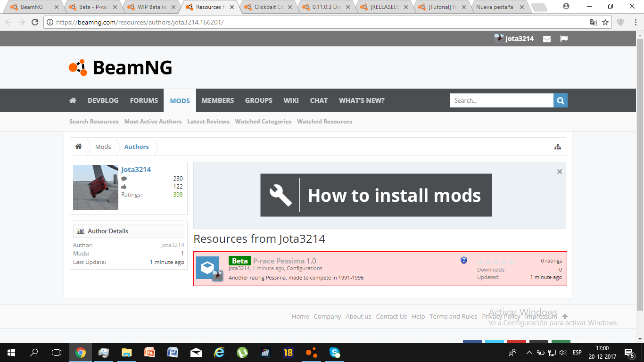Click the Configurations category link
644x362 pixels.
(305, 268)
